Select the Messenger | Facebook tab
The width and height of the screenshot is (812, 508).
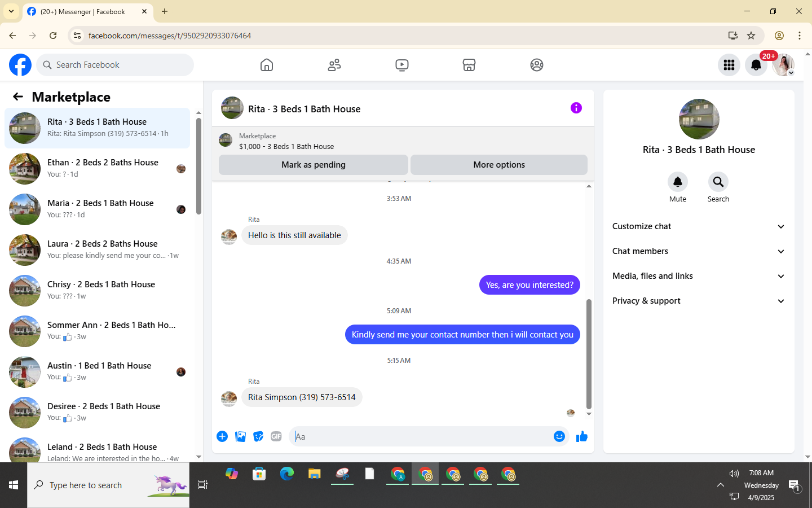click(87, 11)
